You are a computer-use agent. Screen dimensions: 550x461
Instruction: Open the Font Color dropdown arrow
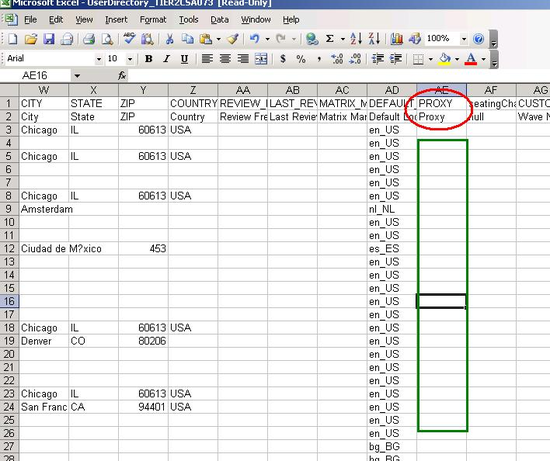tap(484, 59)
